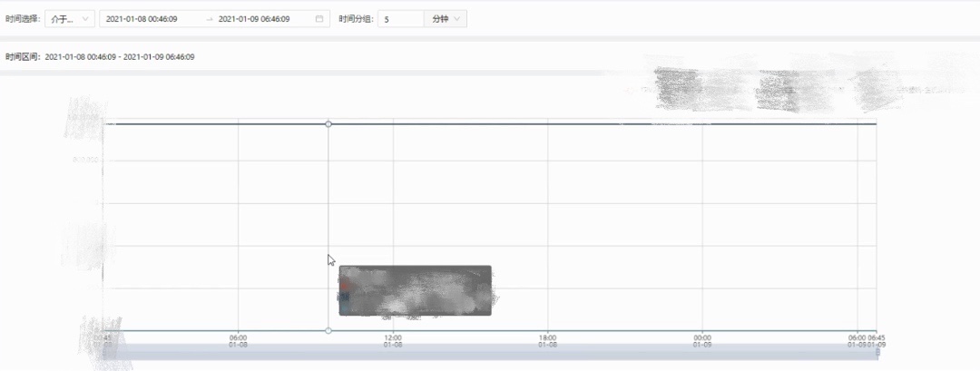The image size is (980, 371).
Task: Expand the 介于 time selection dropdown
Action: [69, 19]
